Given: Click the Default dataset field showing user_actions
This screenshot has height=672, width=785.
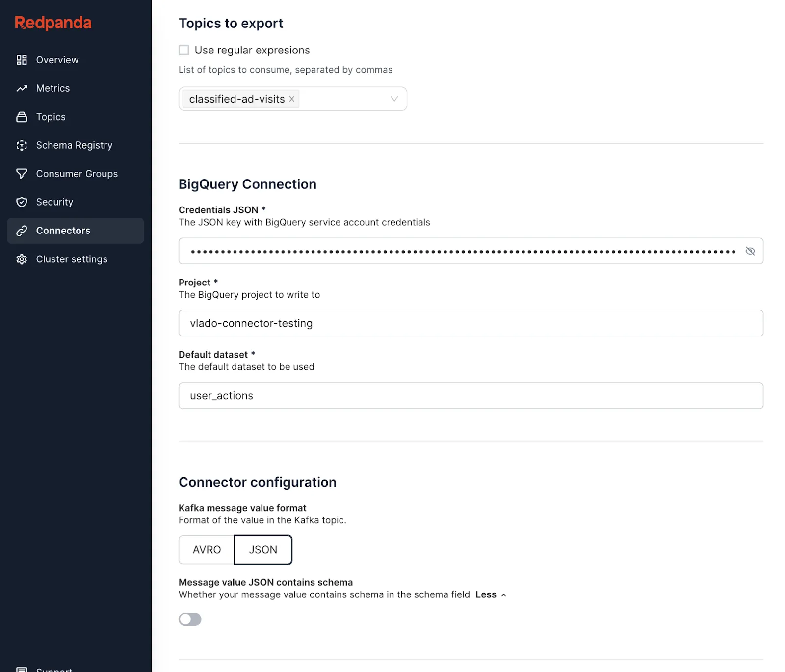Looking at the screenshot, I should [x=471, y=395].
